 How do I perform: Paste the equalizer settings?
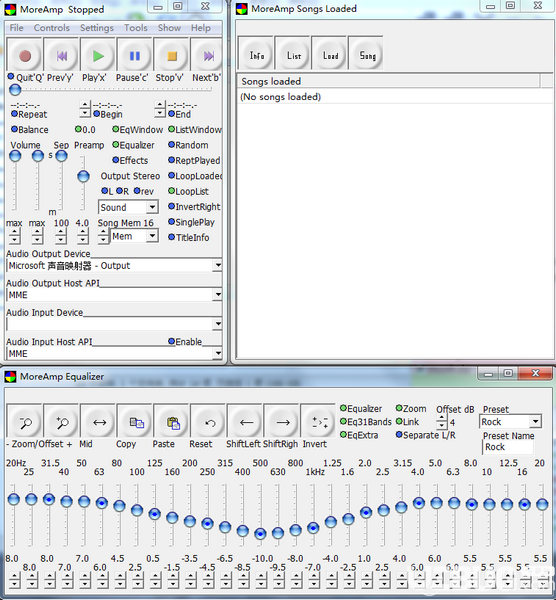tap(172, 421)
